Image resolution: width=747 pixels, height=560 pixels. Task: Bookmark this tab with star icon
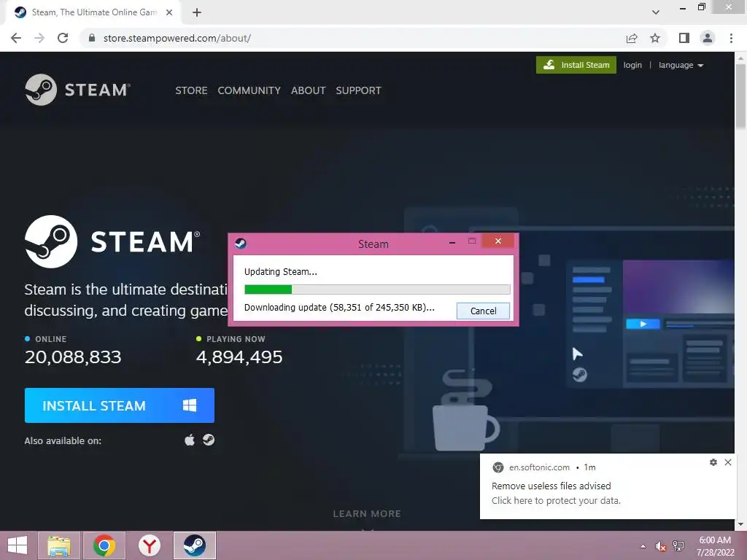pos(655,38)
